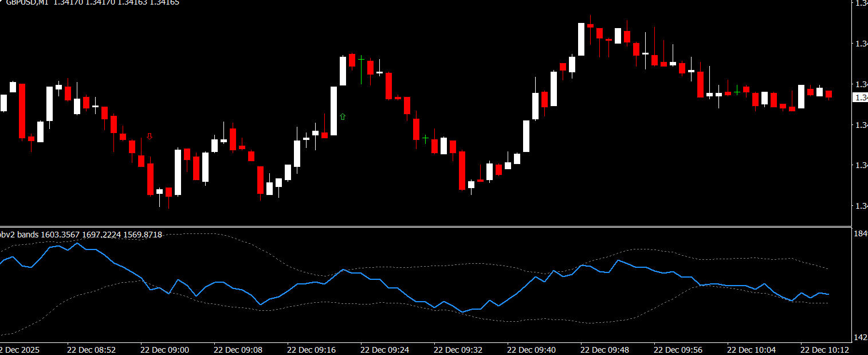Click the 22 Dec 10:04 time label
Screen dimensions: 868x355
(x=751, y=349)
